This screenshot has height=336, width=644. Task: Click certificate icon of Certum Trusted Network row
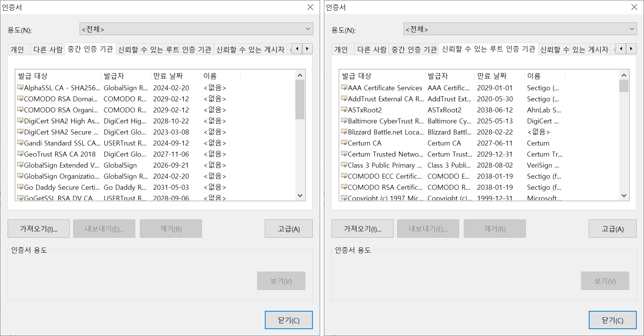point(344,154)
